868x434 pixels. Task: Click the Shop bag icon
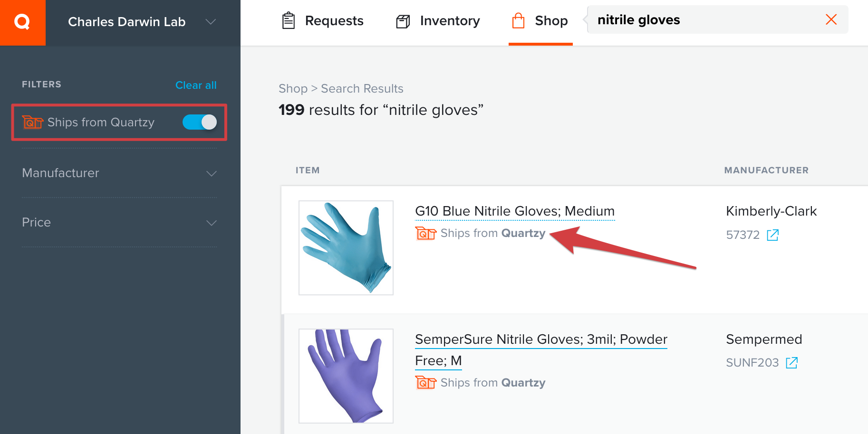click(518, 21)
